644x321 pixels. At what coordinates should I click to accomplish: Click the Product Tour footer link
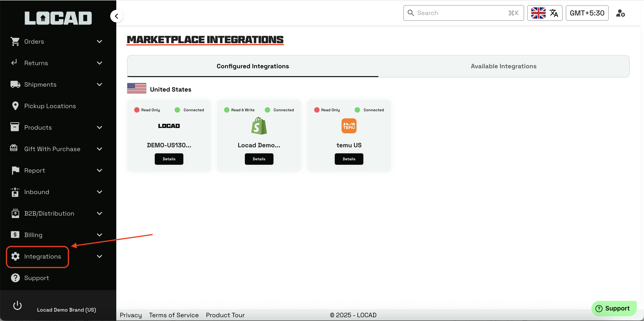click(225, 315)
